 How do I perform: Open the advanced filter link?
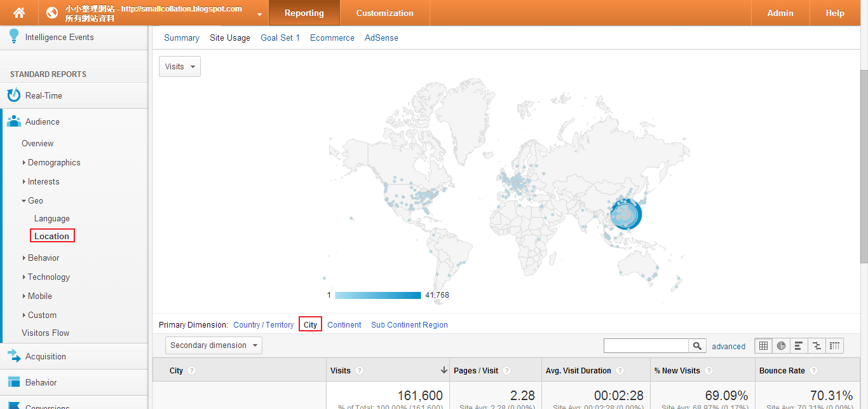(728, 346)
